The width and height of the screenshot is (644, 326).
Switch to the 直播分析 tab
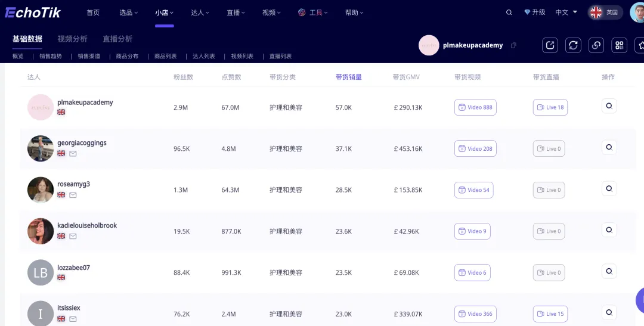click(117, 39)
